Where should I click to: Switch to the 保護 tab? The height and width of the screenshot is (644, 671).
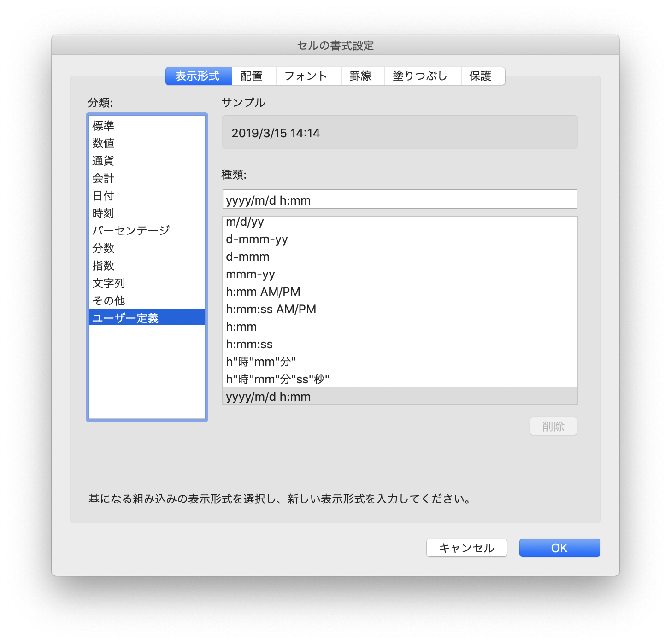click(x=483, y=76)
